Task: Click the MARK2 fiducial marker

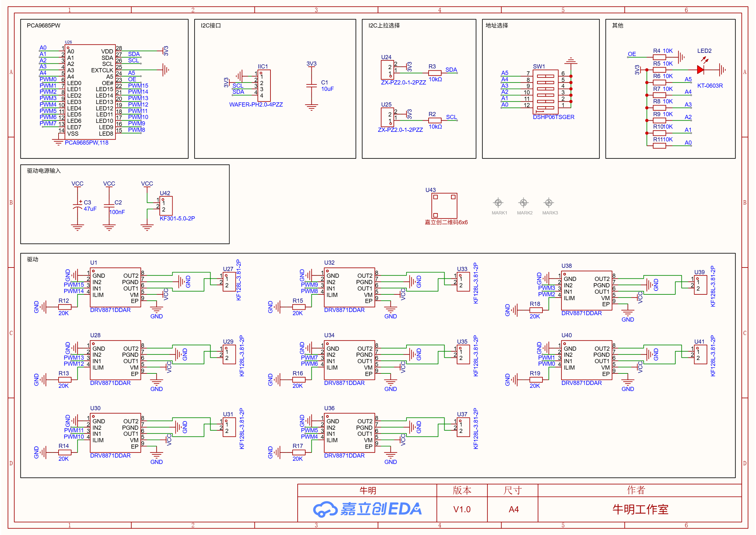Action: pyautogui.click(x=523, y=202)
